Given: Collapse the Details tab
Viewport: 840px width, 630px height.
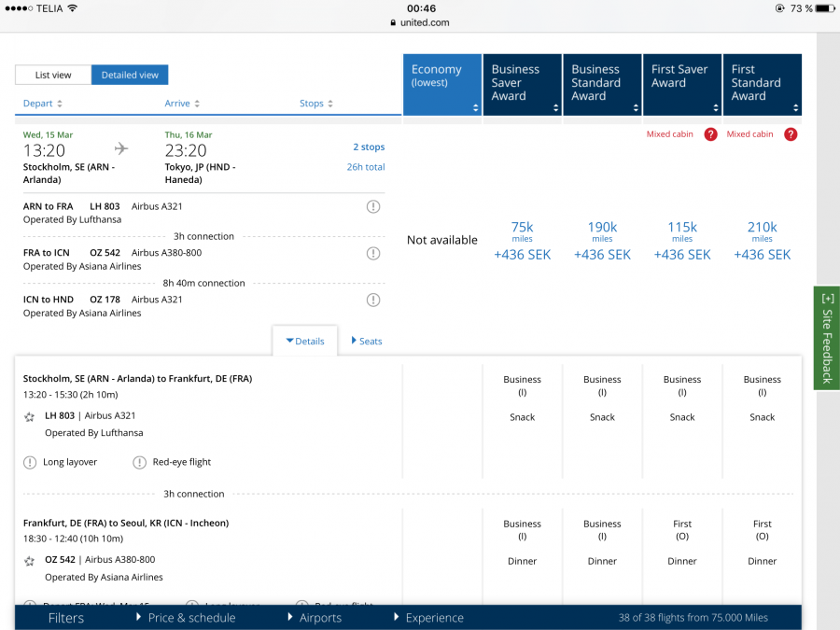Looking at the screenshot, I should tap(305, 342).
